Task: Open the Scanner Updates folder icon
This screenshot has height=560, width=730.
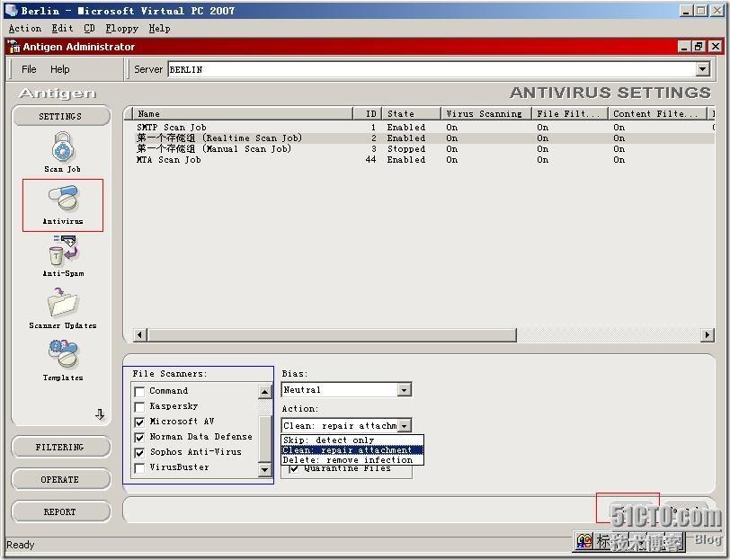Action: [x=63, y=303]
